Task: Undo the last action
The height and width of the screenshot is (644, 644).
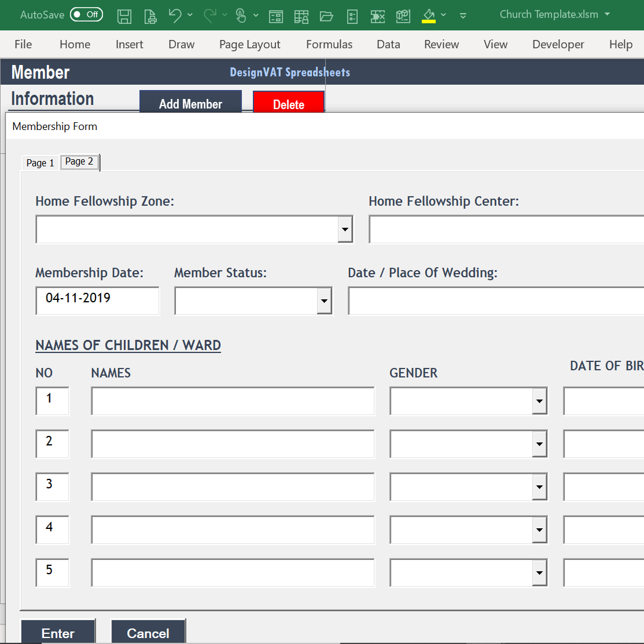Action: [x=175, y=16]
